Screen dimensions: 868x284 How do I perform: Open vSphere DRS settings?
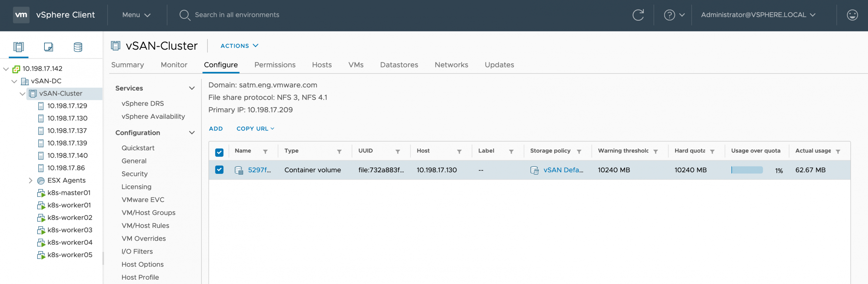click(142, 104)
